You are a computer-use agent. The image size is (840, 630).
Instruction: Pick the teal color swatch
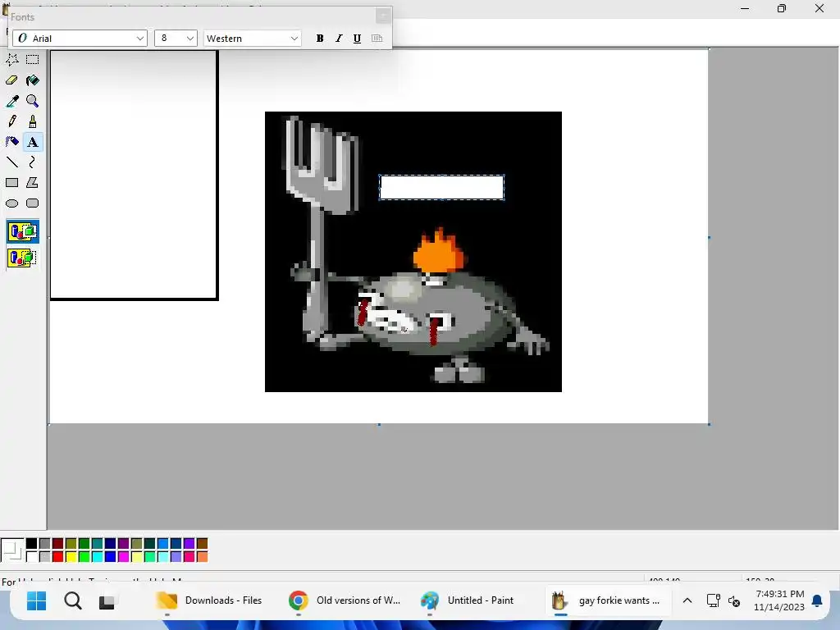(97, 544)
